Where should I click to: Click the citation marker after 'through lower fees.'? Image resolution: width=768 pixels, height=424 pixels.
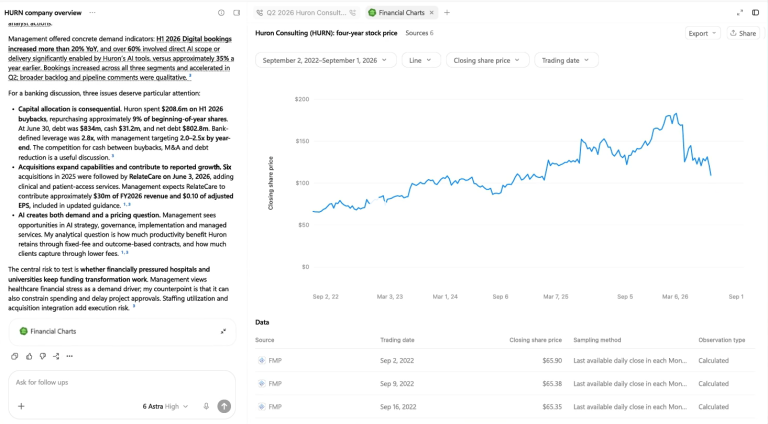pyautogui.click(x=124, y=253)
